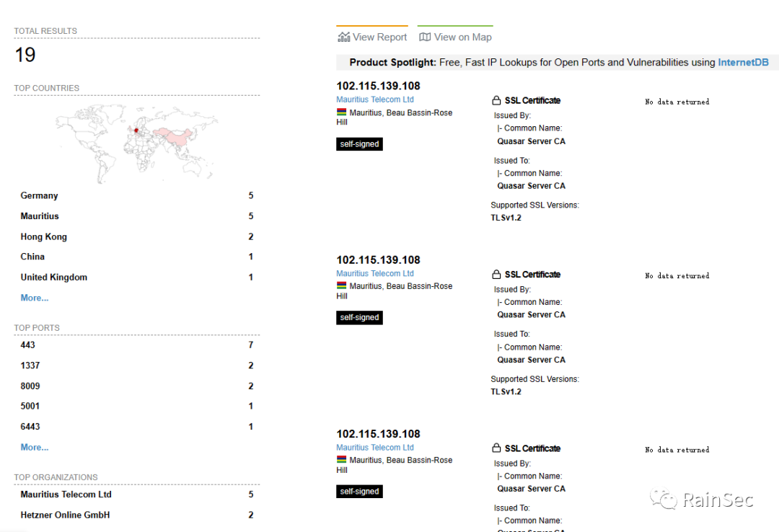Click the View on Map icon
The height and width of the screenshot is (532, 779).
(425, 37)
